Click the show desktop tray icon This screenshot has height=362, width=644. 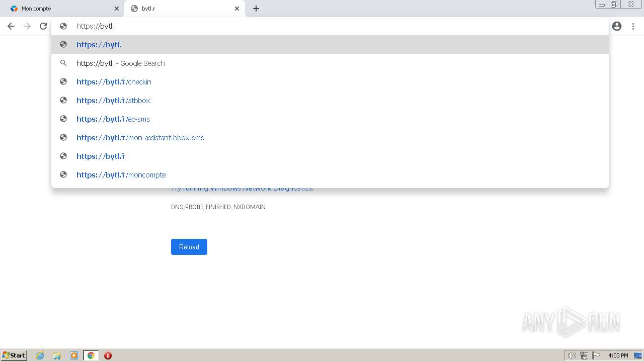(x=638, y=355)
